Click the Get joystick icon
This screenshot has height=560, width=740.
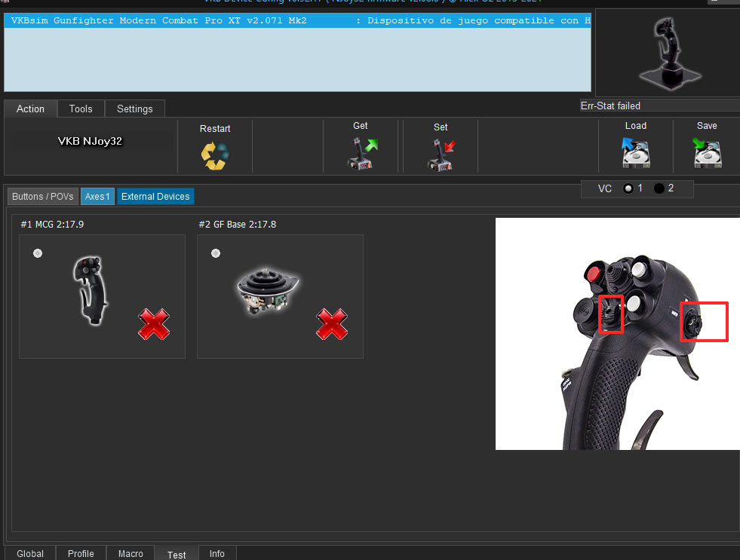(x=361, y=154)
